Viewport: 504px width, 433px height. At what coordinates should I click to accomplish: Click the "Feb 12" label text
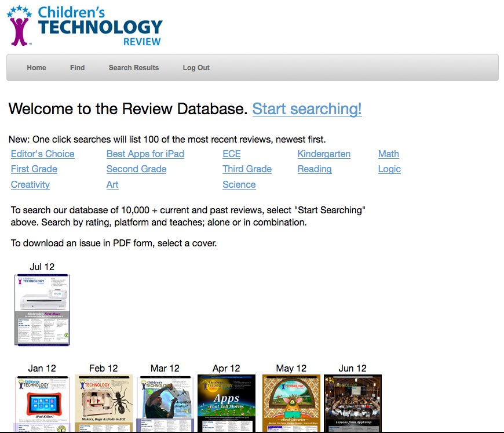click(104, 368)
